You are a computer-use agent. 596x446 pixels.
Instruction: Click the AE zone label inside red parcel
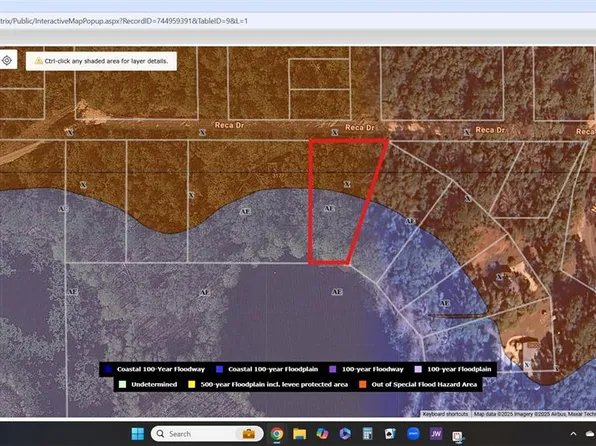[x=329, y=208]
